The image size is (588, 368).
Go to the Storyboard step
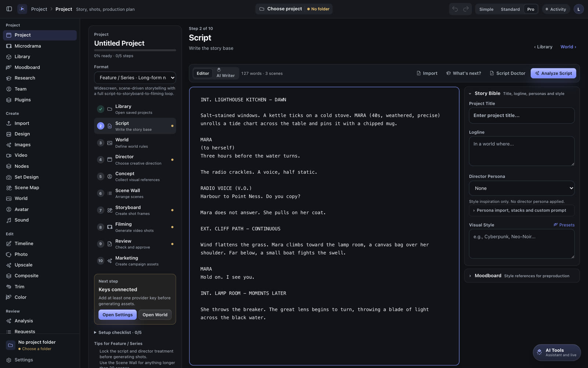coord(135,210)
